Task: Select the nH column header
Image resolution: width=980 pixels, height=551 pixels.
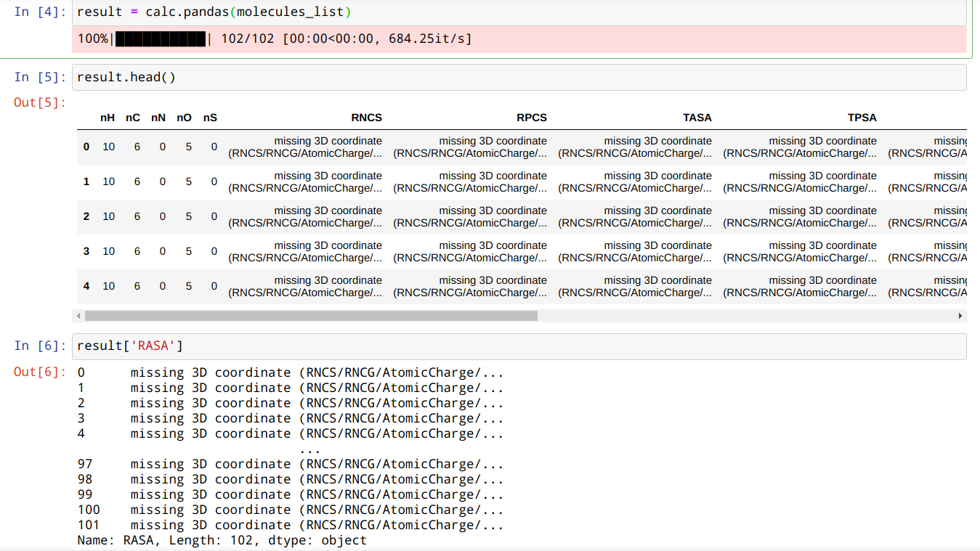Action: coord(108,117)
